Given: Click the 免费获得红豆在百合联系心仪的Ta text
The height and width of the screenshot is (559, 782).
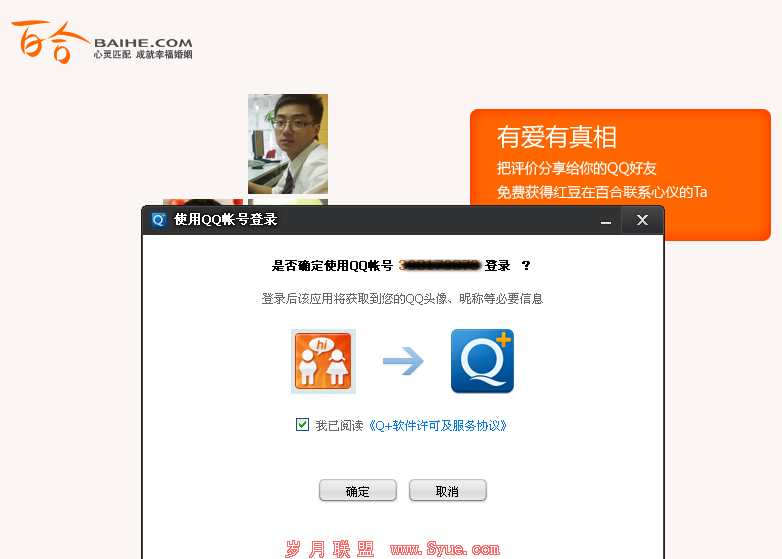Looking at the screenshot, I should pos(602,192).
